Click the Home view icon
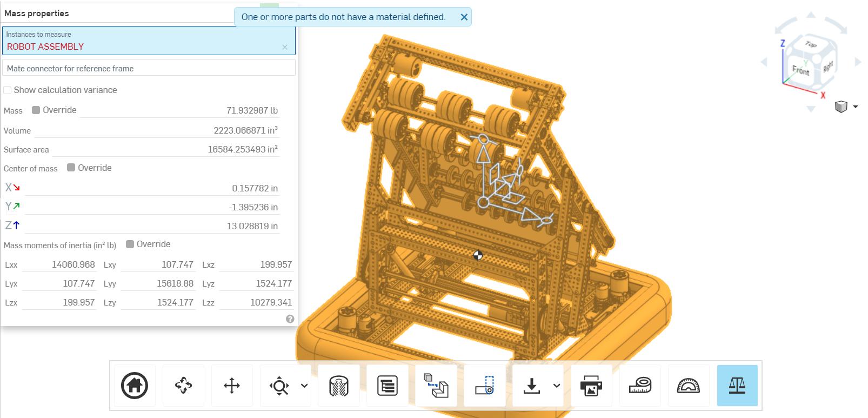Image resolution: width=868 pixels, height=418 pixels. (x=135, y=386)
